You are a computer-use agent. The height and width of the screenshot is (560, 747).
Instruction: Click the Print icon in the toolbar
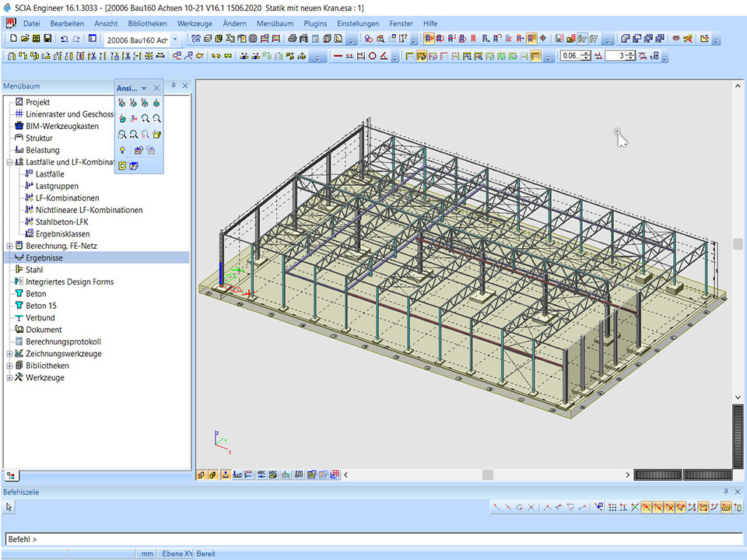pyautogui.click(x=293, y=39)
